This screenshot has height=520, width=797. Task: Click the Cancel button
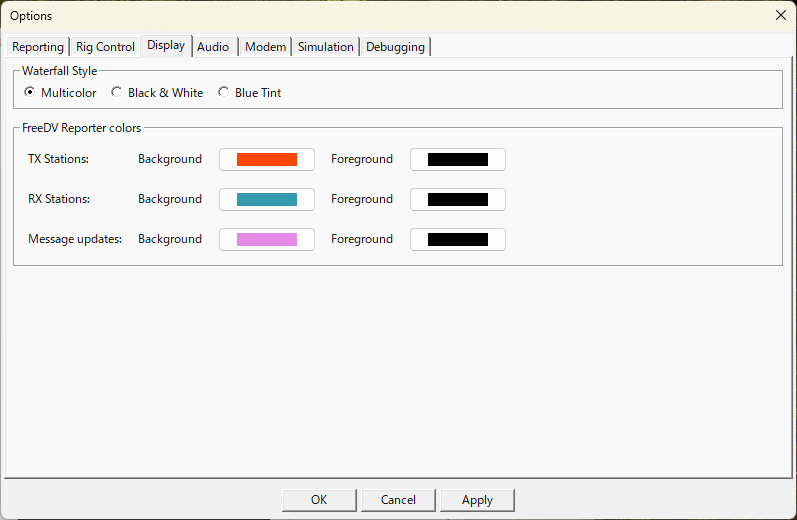pos(398,500)
